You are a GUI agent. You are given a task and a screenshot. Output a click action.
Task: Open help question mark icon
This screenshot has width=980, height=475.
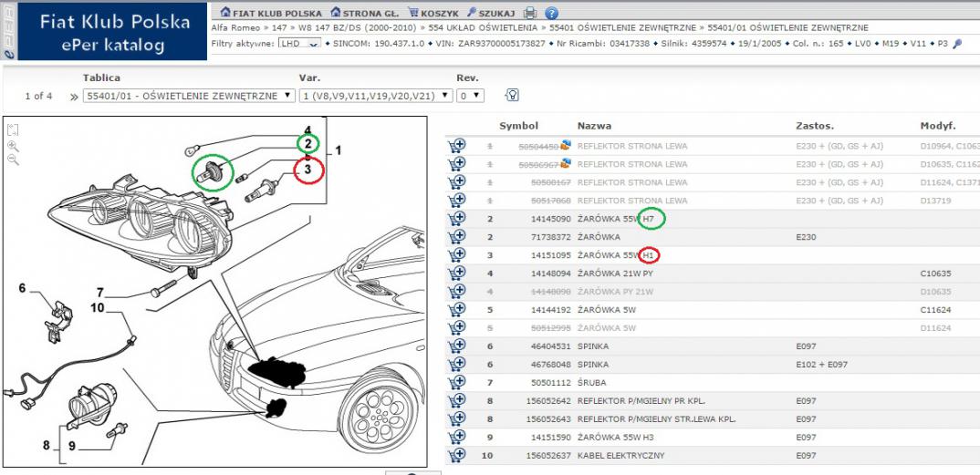click(x=550, y=14)
